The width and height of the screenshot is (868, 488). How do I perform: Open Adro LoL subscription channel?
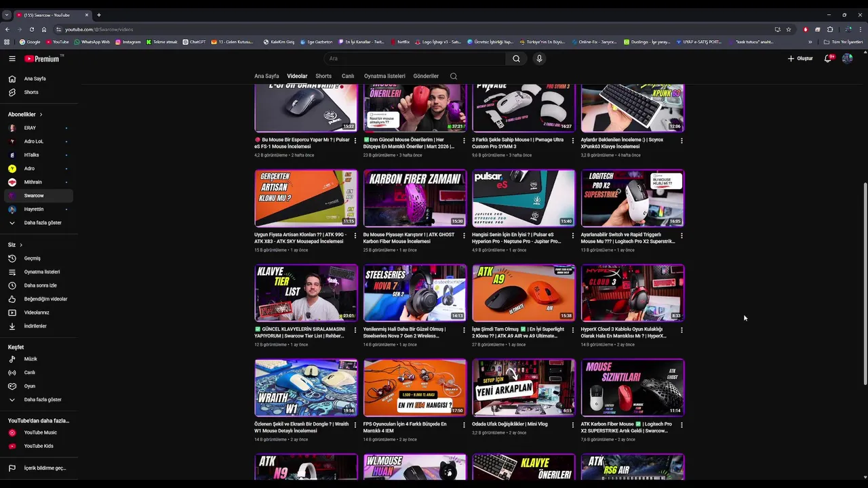click(x=39, y=142)
